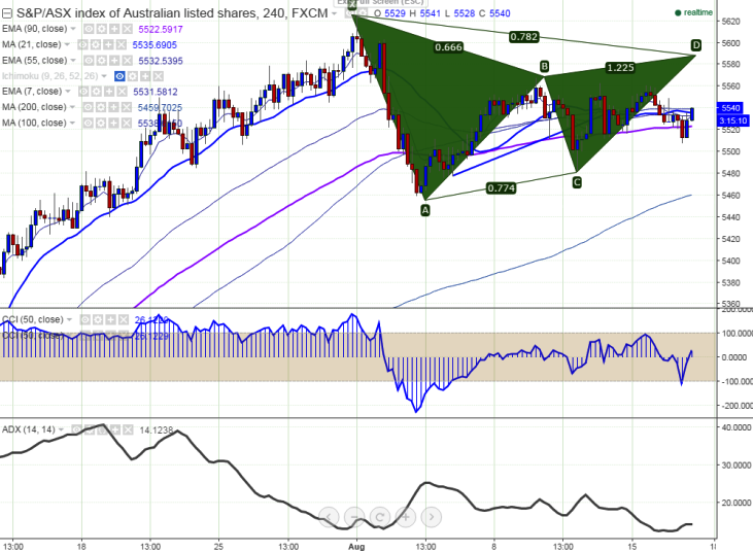Open settings gear for EMA (55, close)

[x=101, y=61]
